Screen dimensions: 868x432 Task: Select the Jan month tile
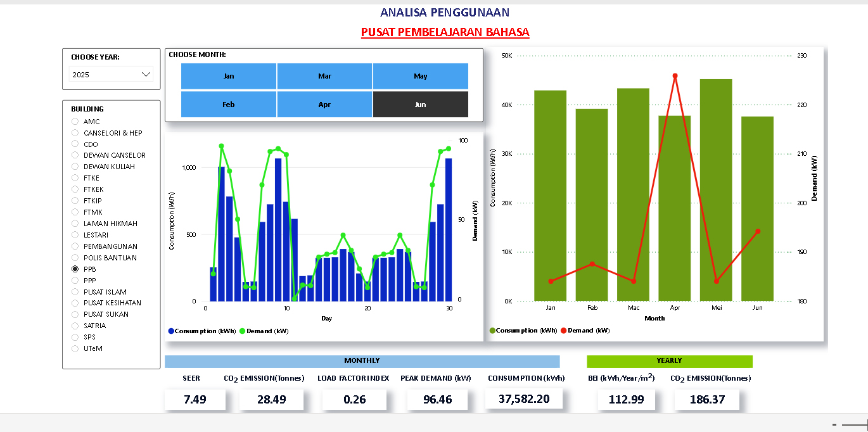pyautogui.click(x=229, y=76)
